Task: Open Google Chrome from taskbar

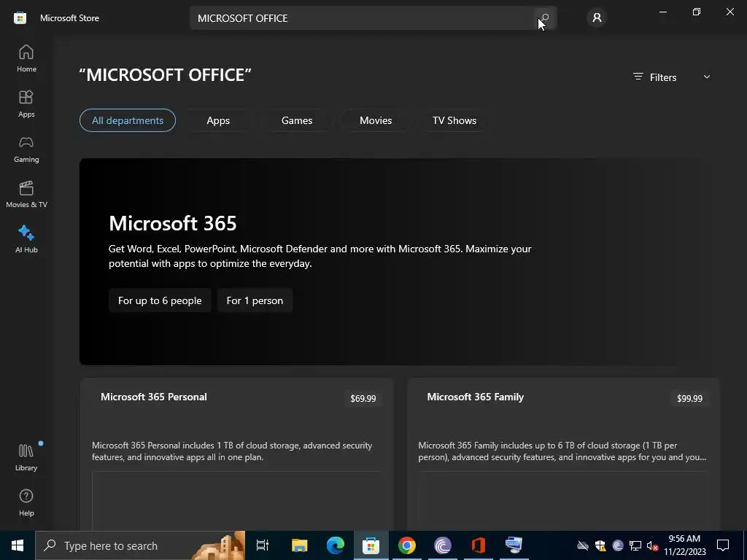Action: [x=407, y=545]
